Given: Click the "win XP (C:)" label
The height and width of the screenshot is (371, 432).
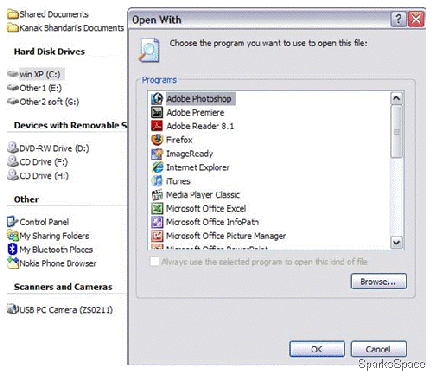Looking at the screenshot, I should 40,74.
